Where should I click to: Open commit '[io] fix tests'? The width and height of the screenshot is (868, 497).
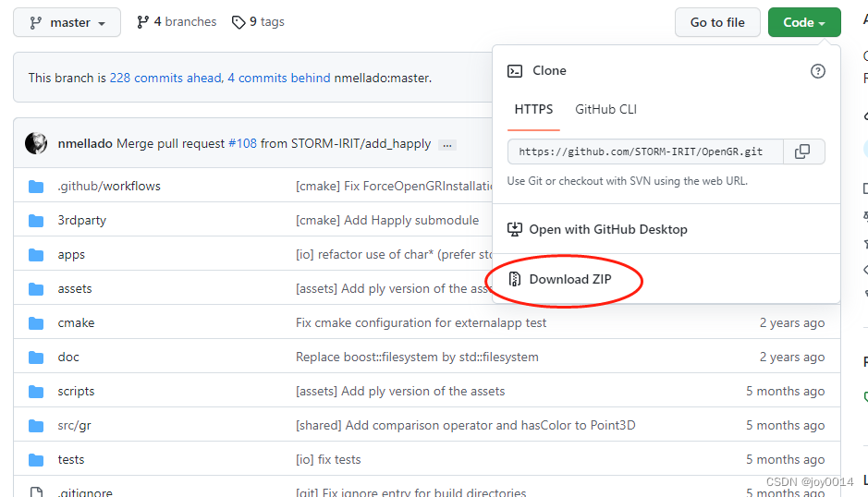point(328,459)
